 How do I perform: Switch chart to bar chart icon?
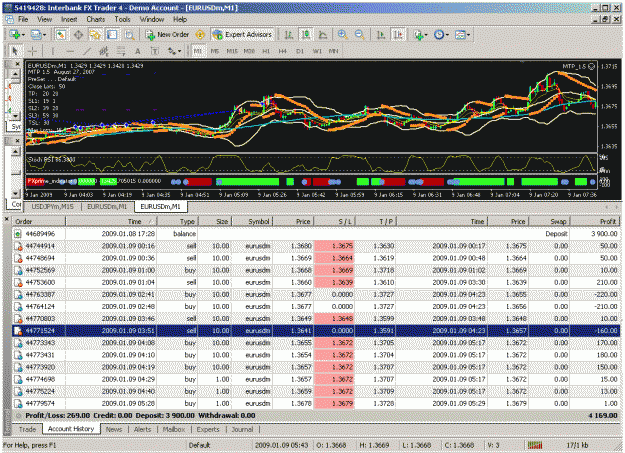pyautogui.click(x=289, y=35)
